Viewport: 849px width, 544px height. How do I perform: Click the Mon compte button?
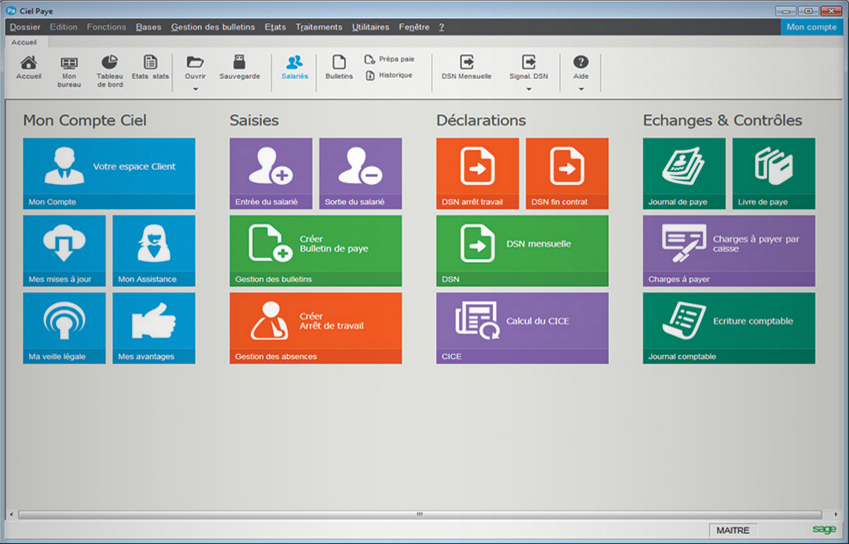pyautogui.click(x=811, y=27)
